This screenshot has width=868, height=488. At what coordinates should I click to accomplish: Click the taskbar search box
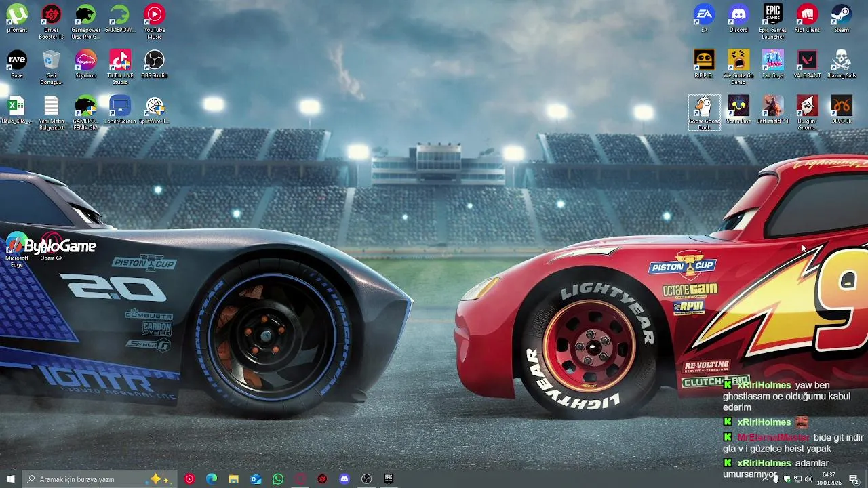click(x=99, y=479)
